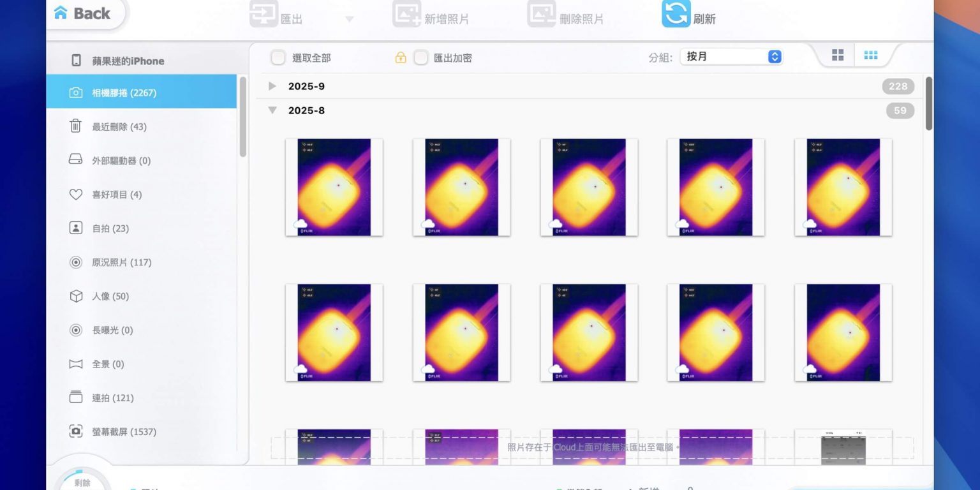The width and height of the screenshot is (980, 490).
Task: Click the orange lock icon
Action: coord(401,58)
